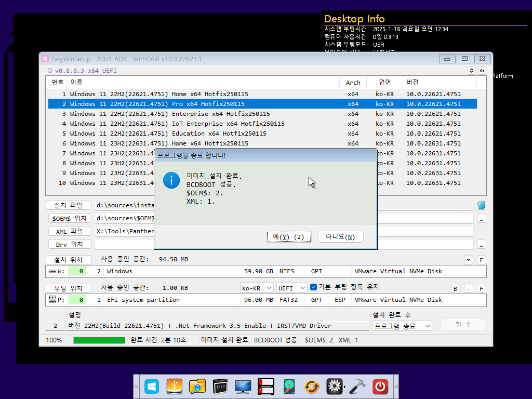Launch the folder search tool in dock
532x399 pixels.
click(197, 387)
